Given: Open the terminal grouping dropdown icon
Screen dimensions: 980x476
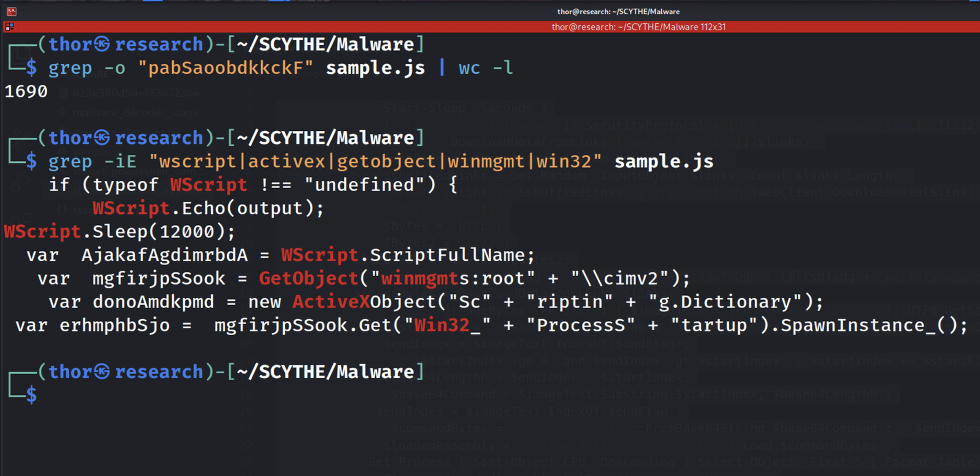Looking at the screenshot, I should coord(9,27).
